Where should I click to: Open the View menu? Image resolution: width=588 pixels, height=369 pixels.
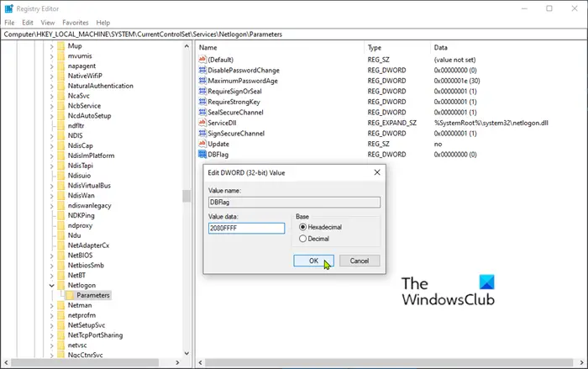pyautogui.click(x=48, y=23)
